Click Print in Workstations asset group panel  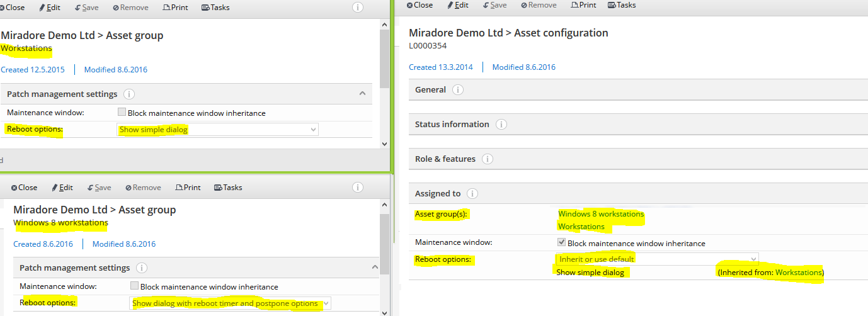click(176, 8)
